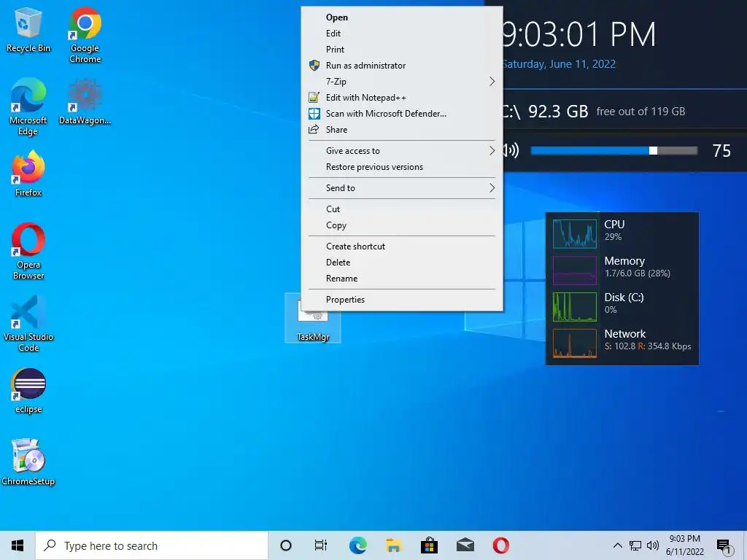Choose Print in the context menu

tap(402, 50)
